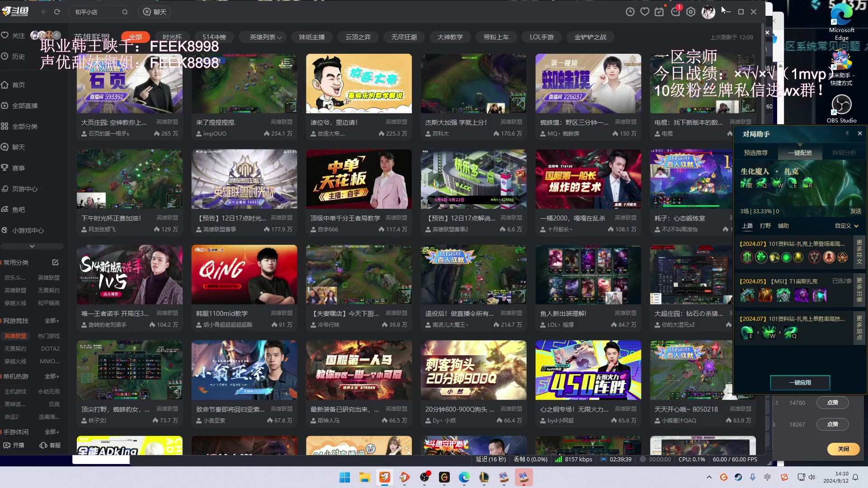Viewport: 868px width, 488px height.
Task: Select the 上路 lane in 对局助手
Action: [x=747, y=225]
